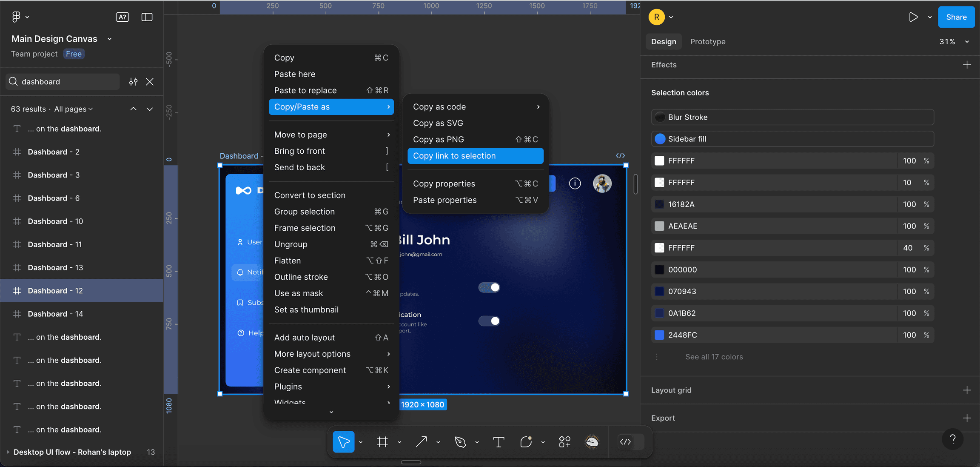The width and height of the screenshot is (980, 467).
Task: Open the Components resources tool
Action: (x=564, y=442)
